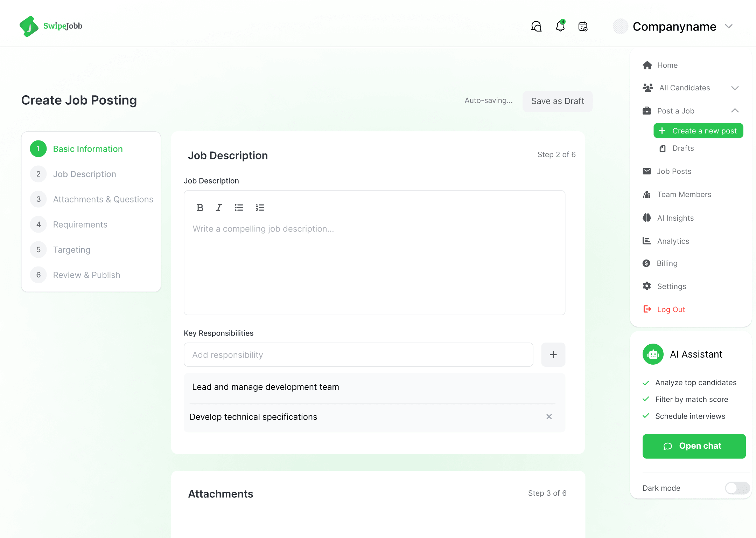This screenshot has width=756, height=538.
Task: Click 'Filter by match score' text
Action: (x=692, y=399)
